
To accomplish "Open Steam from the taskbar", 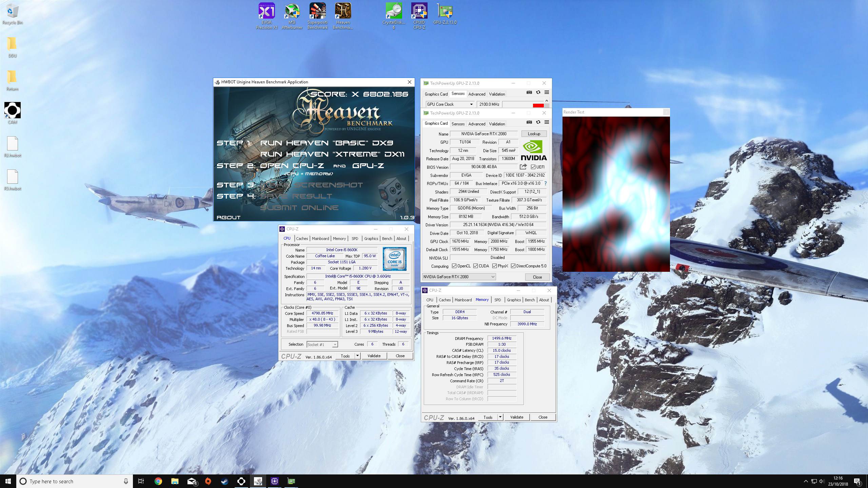I will [x=224, y=481].
